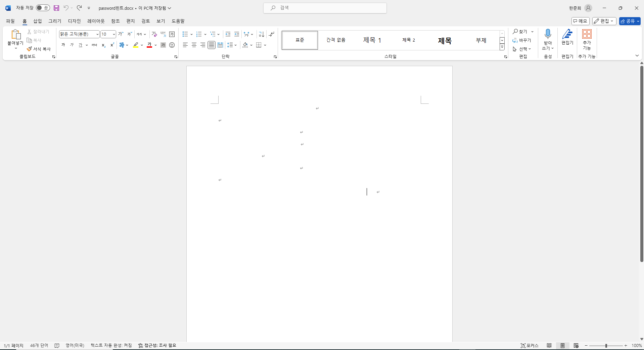Toggle strikethrough formatting
The image size is (644, 350).
pyautogui.click(x=94, y=45)
